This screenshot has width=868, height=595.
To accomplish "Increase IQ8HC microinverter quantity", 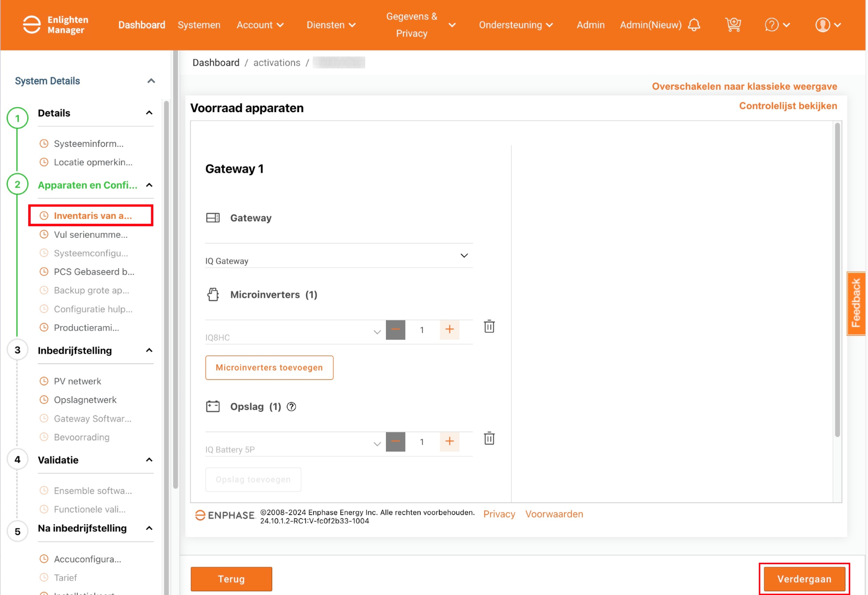I will click(x=449, y=330).
